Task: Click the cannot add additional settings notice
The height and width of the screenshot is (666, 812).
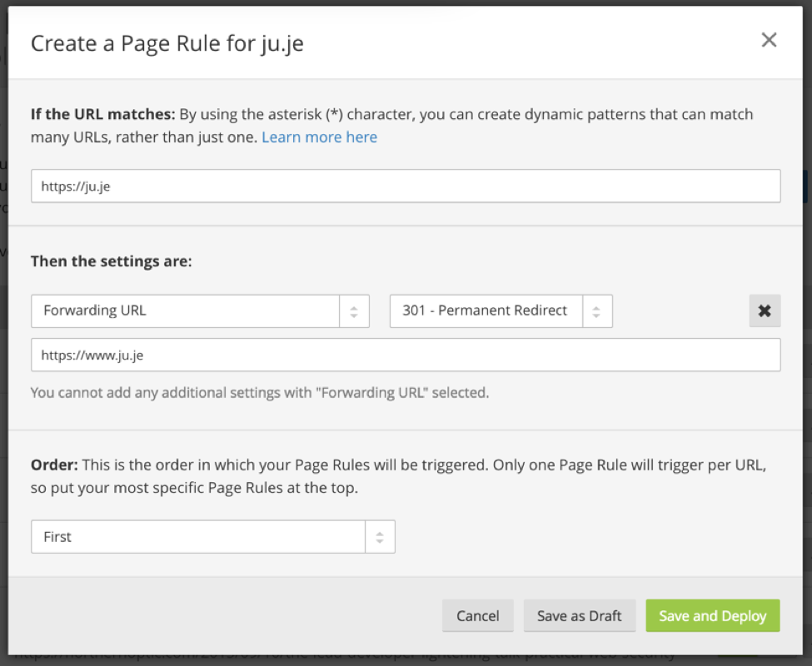Action: pos(259,392)
